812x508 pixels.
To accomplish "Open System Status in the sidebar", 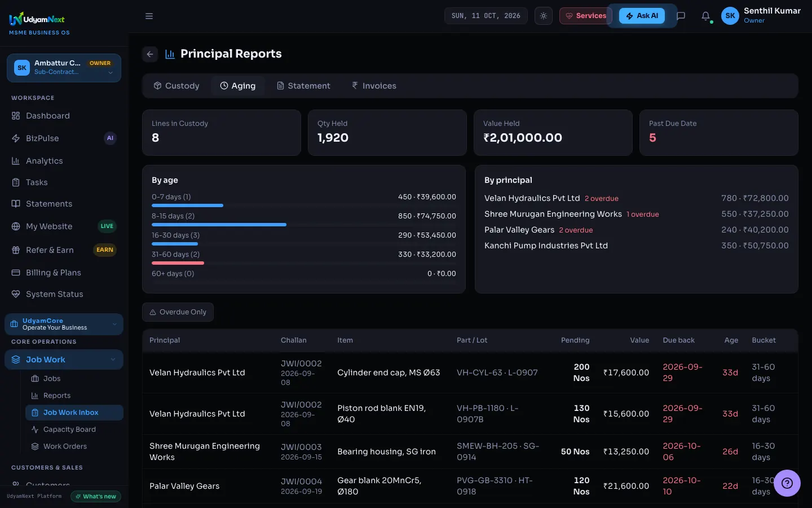I will pos(64,294).
